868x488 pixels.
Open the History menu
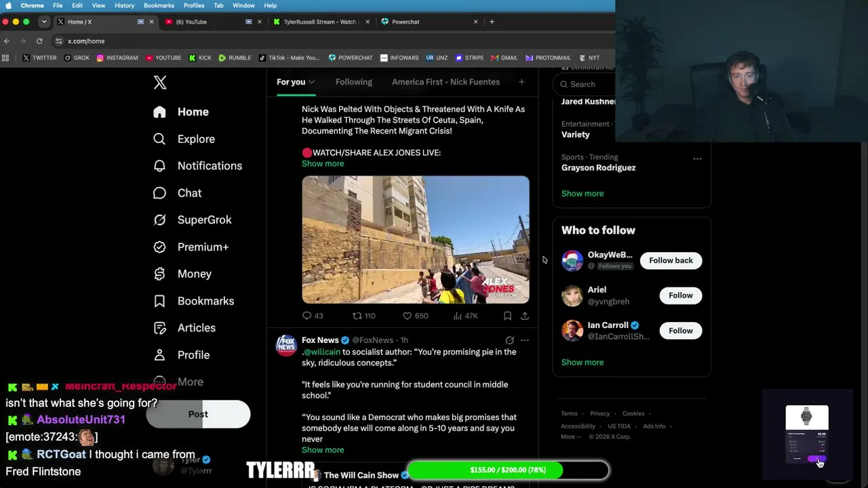pyautogui.click(x=124, y=5)
